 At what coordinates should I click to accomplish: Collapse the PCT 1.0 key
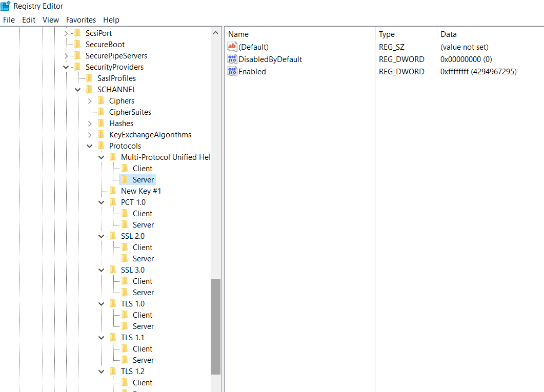coord(102,202)
